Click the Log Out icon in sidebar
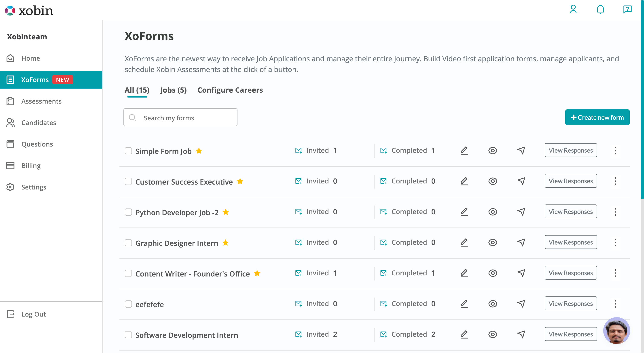Viewport: 644px width, 353px height. tap(11, 314)
